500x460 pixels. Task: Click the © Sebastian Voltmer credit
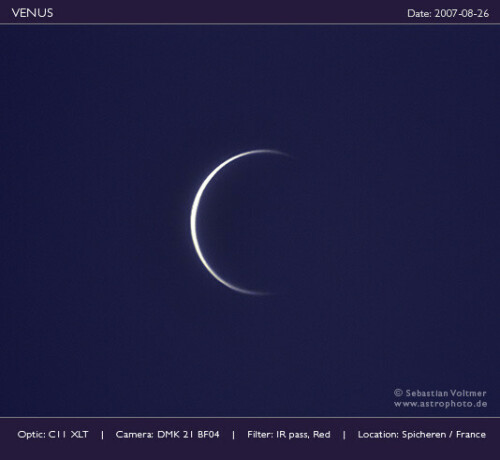coord(440,393)
